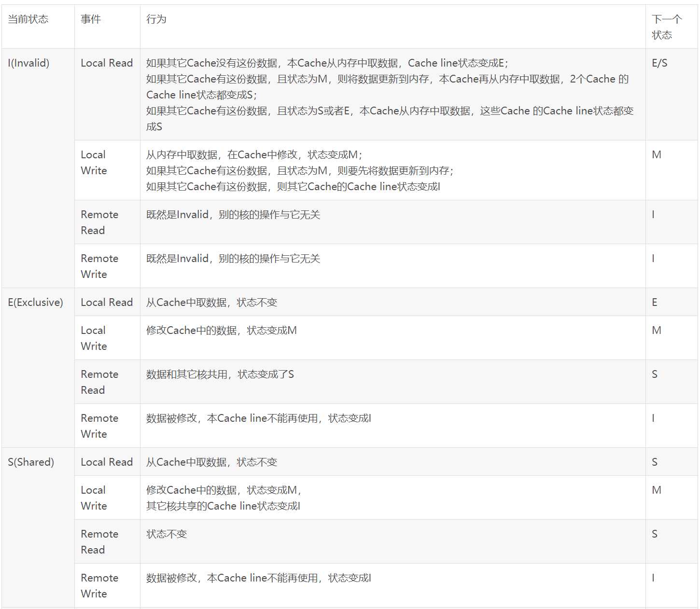Click 既然是Invalid text in the Remote Read row
This screenshot has width=700, height=609.
[233, 215]
